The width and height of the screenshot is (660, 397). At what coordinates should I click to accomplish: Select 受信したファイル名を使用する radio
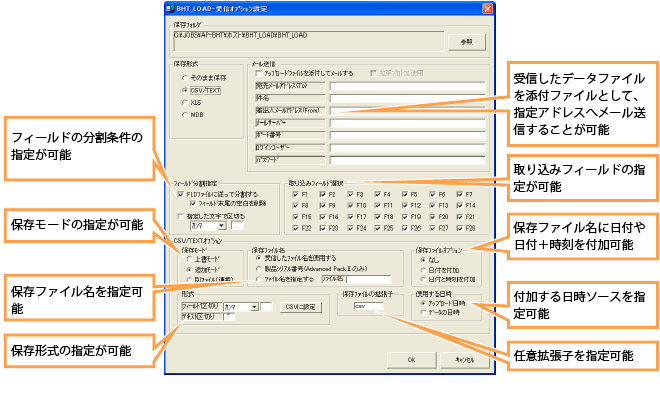click(258, 258)
